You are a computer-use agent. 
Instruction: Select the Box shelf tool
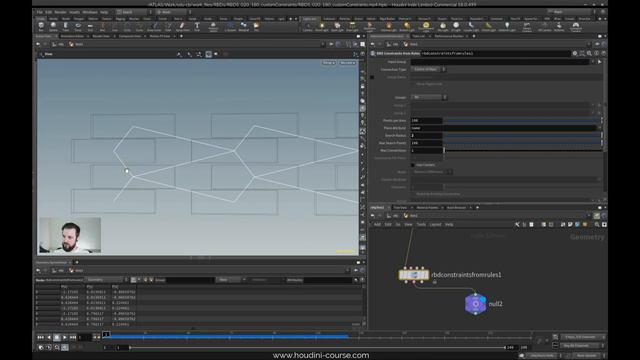click(41, 27)
